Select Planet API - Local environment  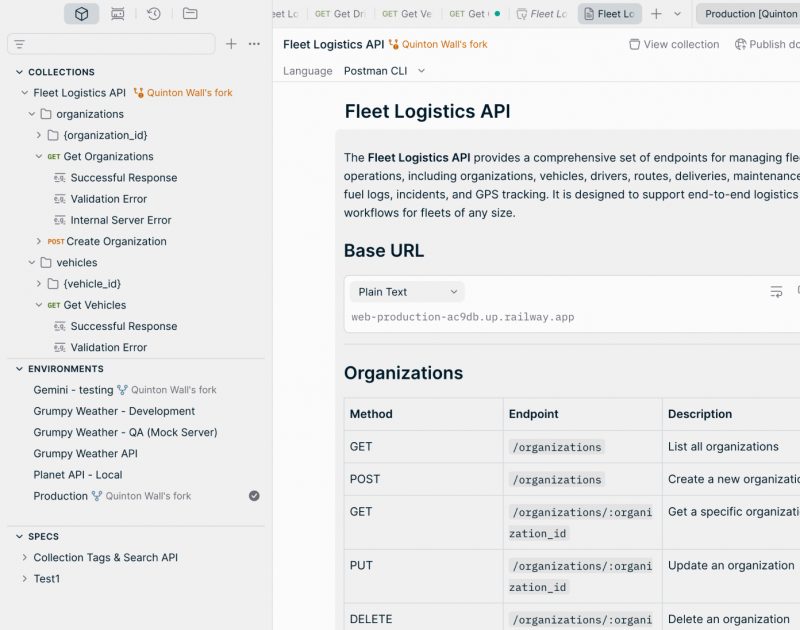78,474
